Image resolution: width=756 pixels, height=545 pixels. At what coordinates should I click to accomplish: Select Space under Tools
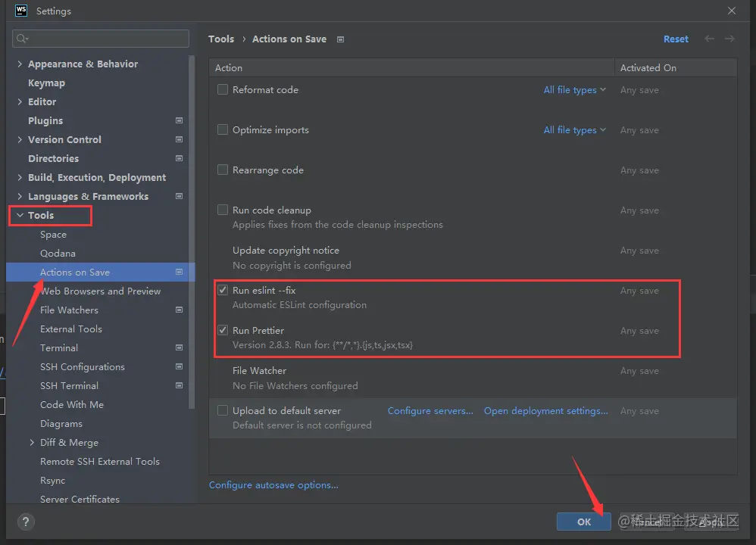(53, 234)
